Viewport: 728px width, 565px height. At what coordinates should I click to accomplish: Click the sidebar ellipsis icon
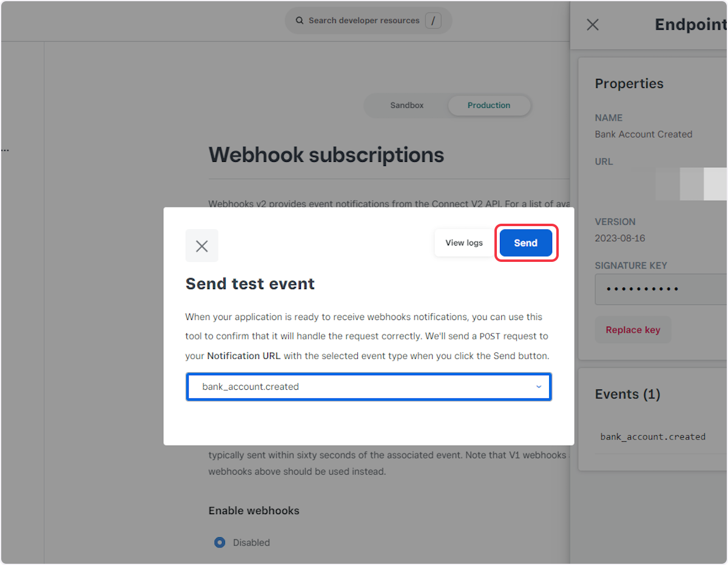[x=5, y=149]
